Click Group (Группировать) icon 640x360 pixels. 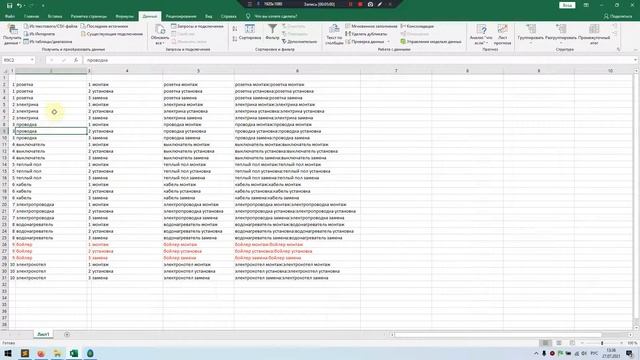pyautogui.click(x=531, y=29)
